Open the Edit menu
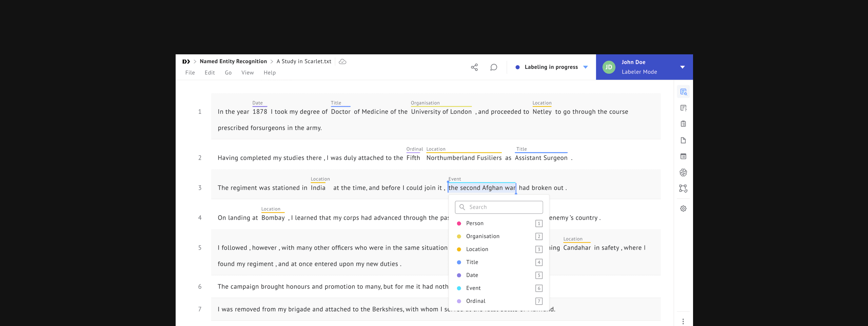The image size is (868, 326). (x=210, y=73)
